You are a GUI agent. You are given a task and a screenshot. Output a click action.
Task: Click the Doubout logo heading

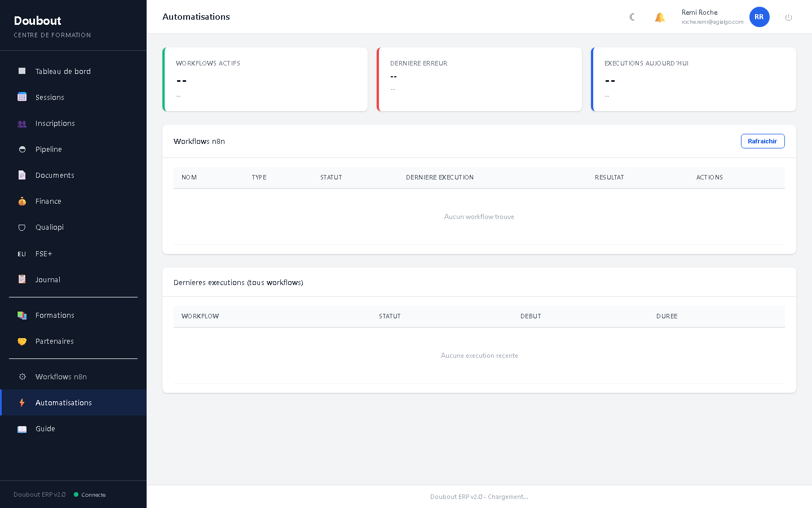coord(37,20)
